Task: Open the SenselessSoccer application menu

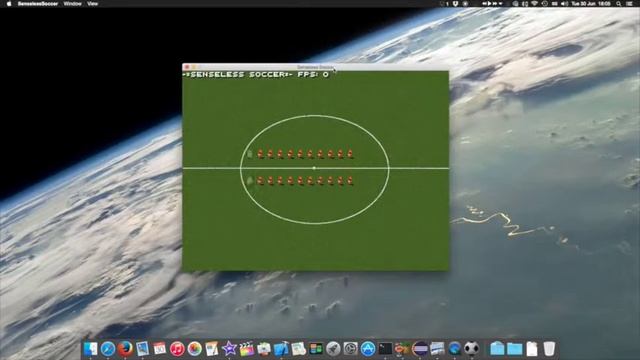Action: tap(38, 4)
